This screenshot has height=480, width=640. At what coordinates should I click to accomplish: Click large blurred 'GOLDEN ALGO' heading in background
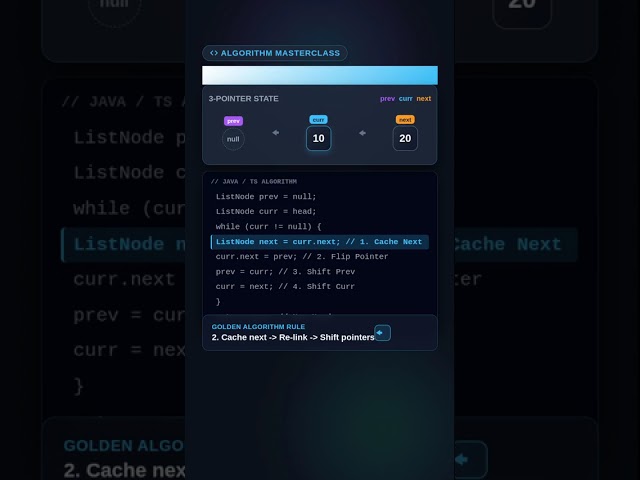(124, 446)
